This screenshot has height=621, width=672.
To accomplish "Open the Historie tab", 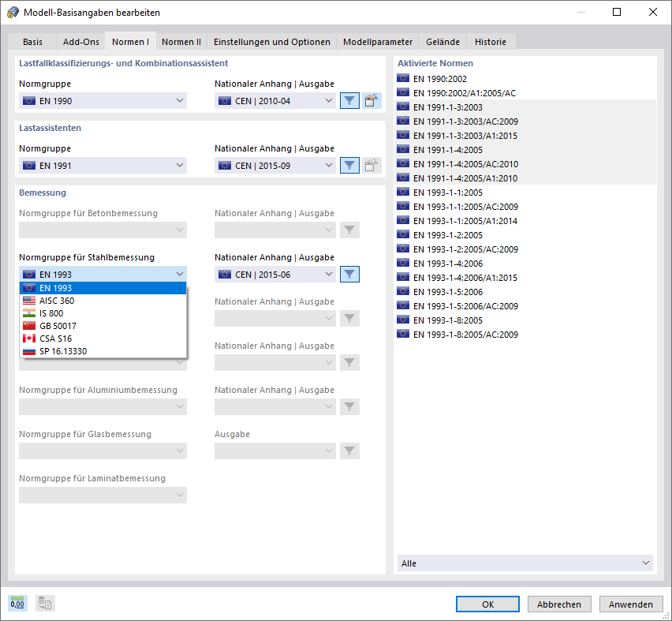I will (x=491, y=42).
